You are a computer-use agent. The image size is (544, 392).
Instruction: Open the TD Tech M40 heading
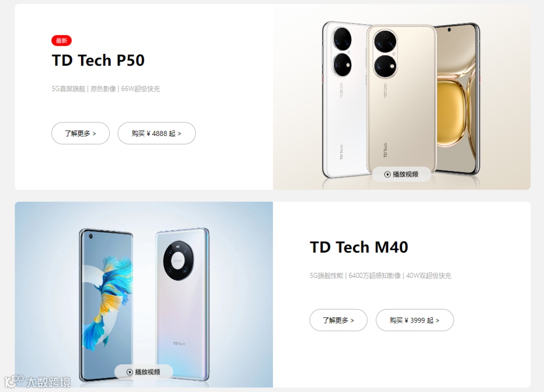pyautogui.click(x=359, y=247)
